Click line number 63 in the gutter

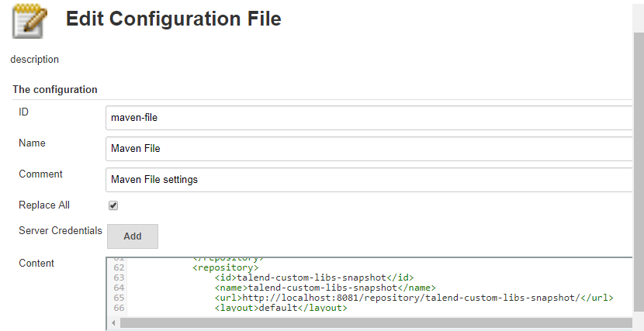click(118, 278)
